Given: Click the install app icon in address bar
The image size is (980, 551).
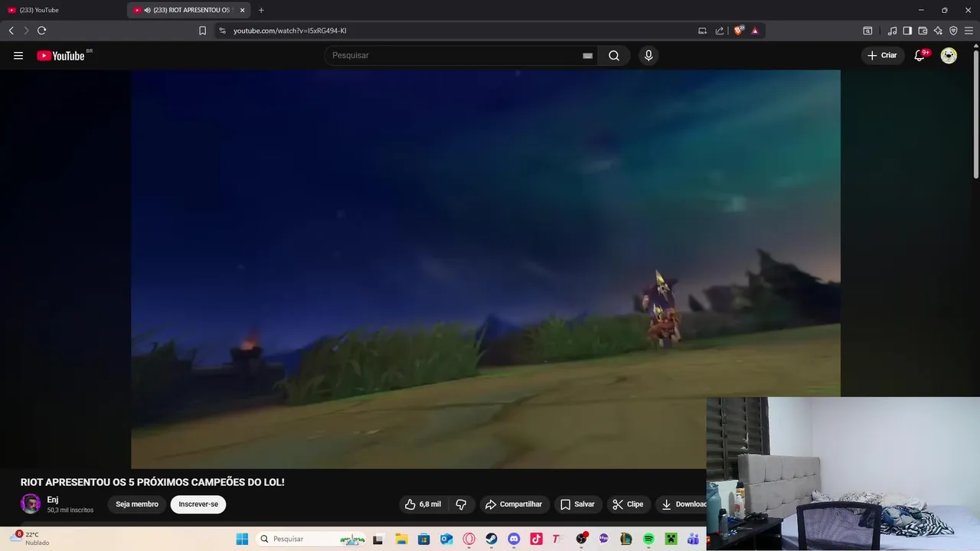Looking at the screenshot, I should coord(702,31).
